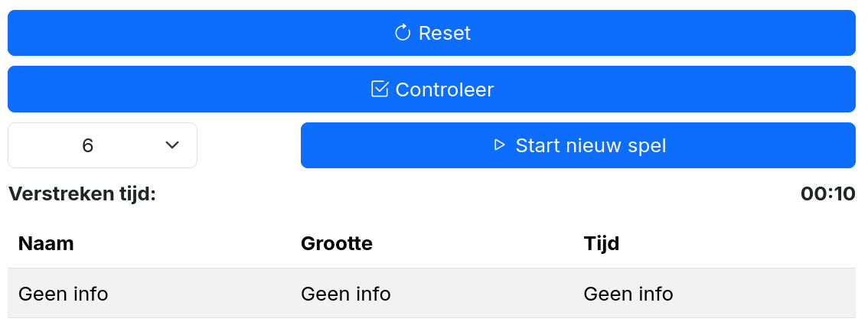Click the Reset text label
The height and width of the screenshot is (335, 868).
coord(445,34)
